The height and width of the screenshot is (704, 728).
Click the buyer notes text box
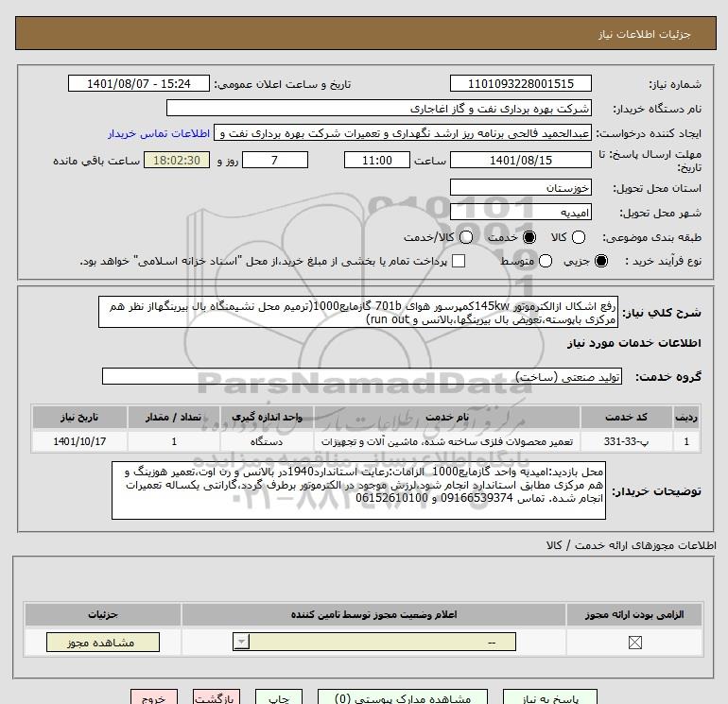click(358, 490)
